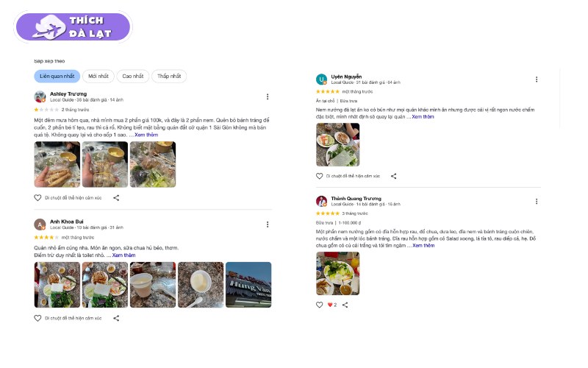Viewport: 588px width, 368px height.
Task: Click the Cao nhất sort button
Action: pyautogui.click(x=133, y=77)
